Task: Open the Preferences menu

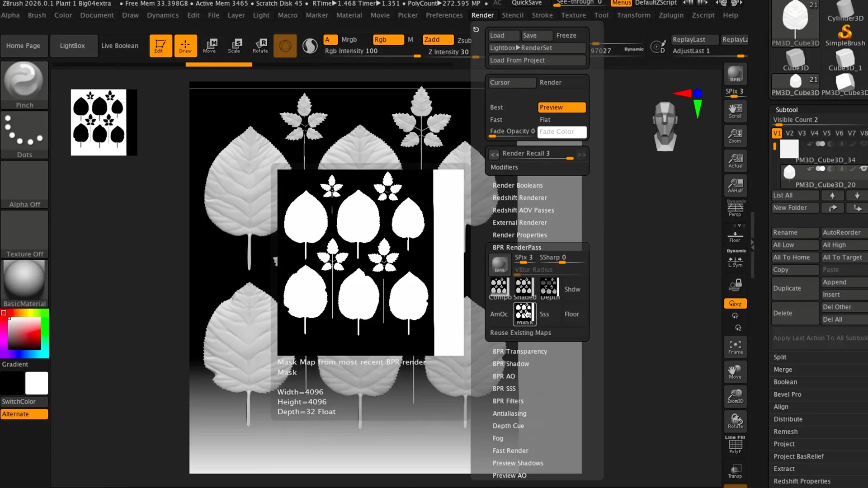Action: [x=444, y=15]
